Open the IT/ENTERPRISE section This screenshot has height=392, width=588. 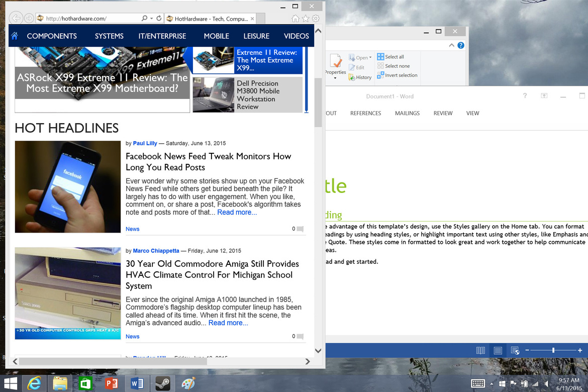pyautogui.click(x=162, y=36)
